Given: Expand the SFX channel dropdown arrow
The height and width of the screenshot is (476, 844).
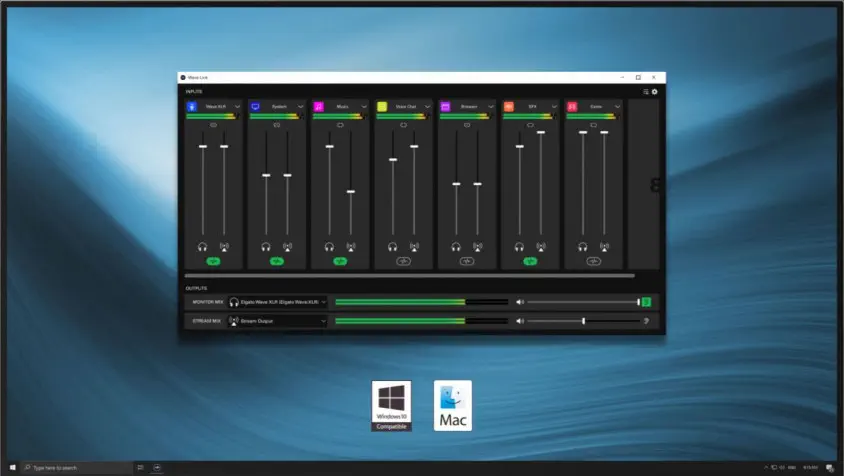Looking at the screenshot, I should point(554,107).
